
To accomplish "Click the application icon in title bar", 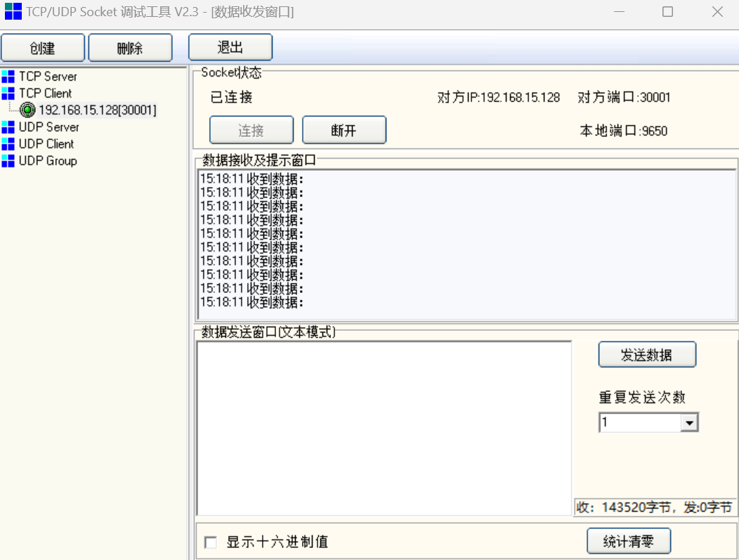I will (13, 11).
